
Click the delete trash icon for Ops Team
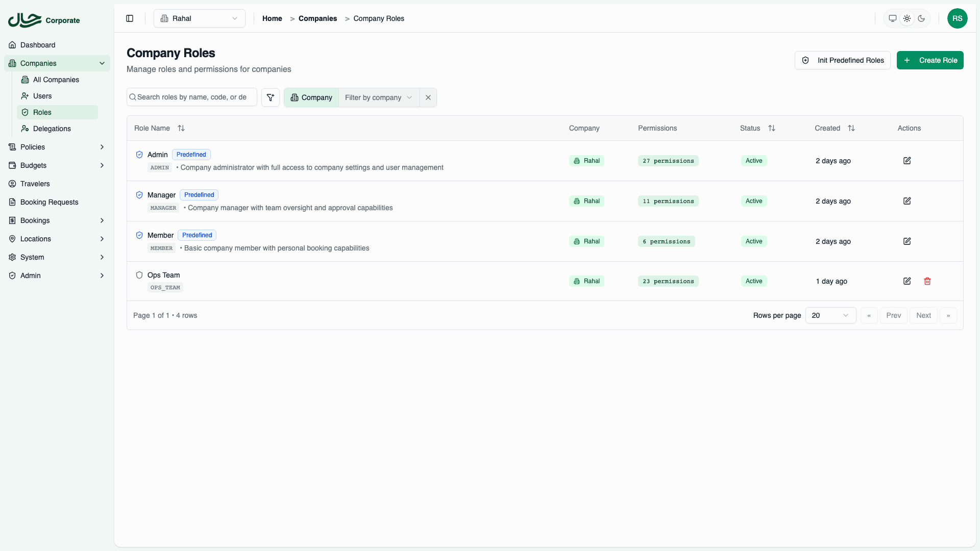click(927, 281)
